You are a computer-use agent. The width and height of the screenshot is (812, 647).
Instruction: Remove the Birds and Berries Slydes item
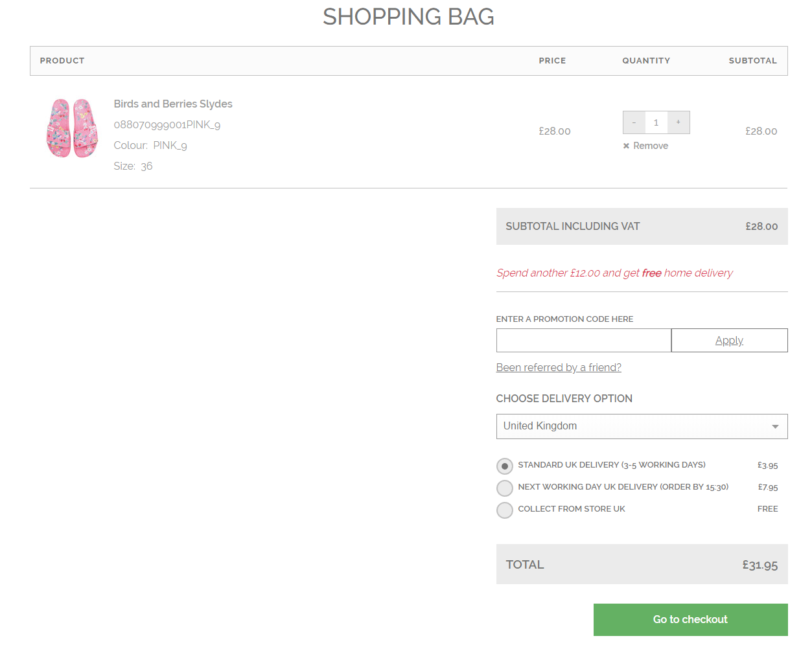[650, 146]
